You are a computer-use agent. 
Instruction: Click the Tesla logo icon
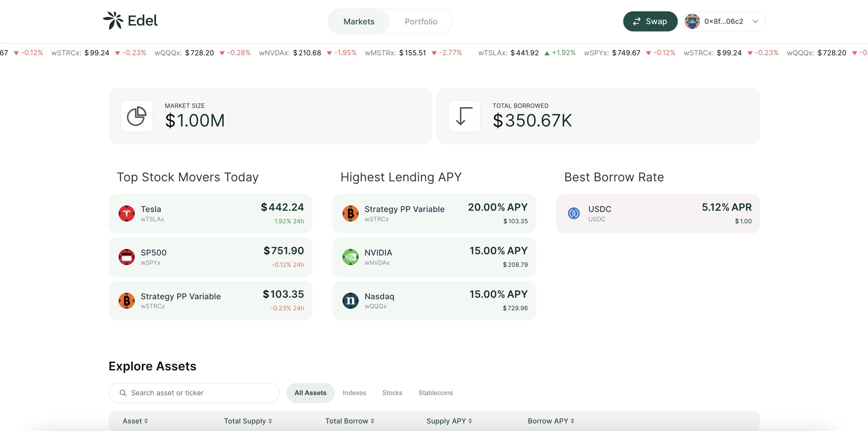(x=127, y=213)
